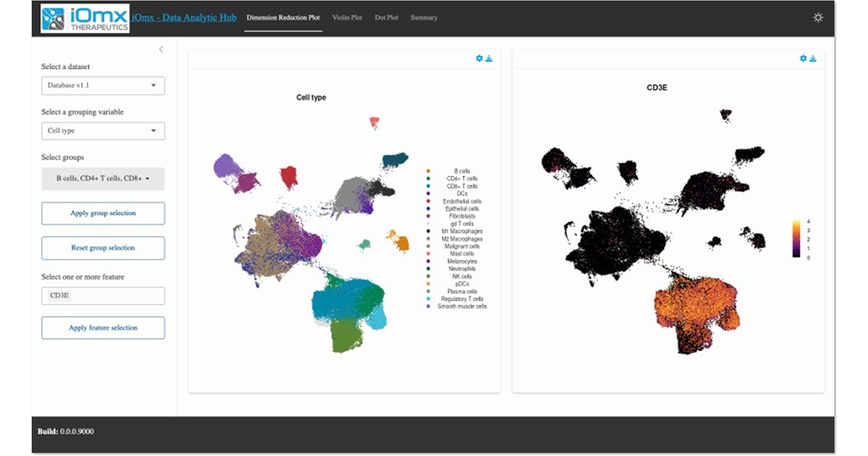Click the Apply feature selection button
The image size is (868, 456).
point(103,328)
